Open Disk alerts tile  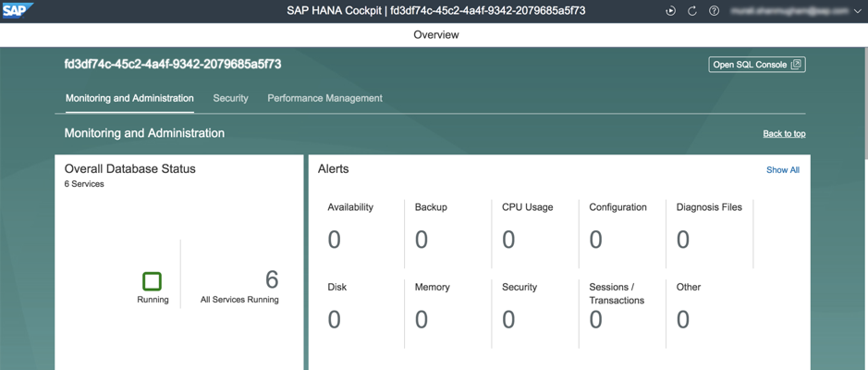[x=361, y=313]
